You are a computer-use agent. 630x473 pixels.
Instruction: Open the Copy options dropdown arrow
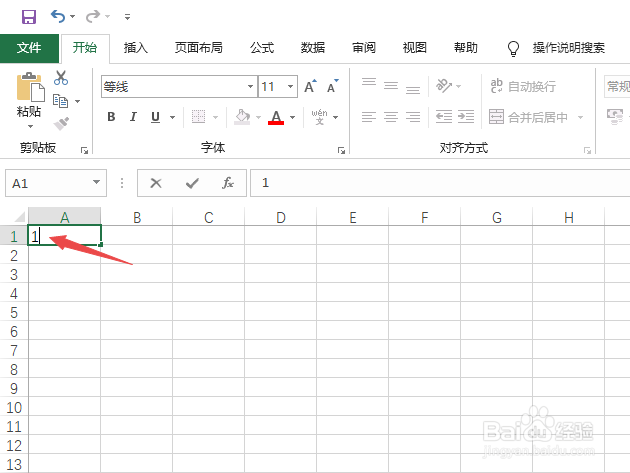pyautogui.click(x=78, y=101)
